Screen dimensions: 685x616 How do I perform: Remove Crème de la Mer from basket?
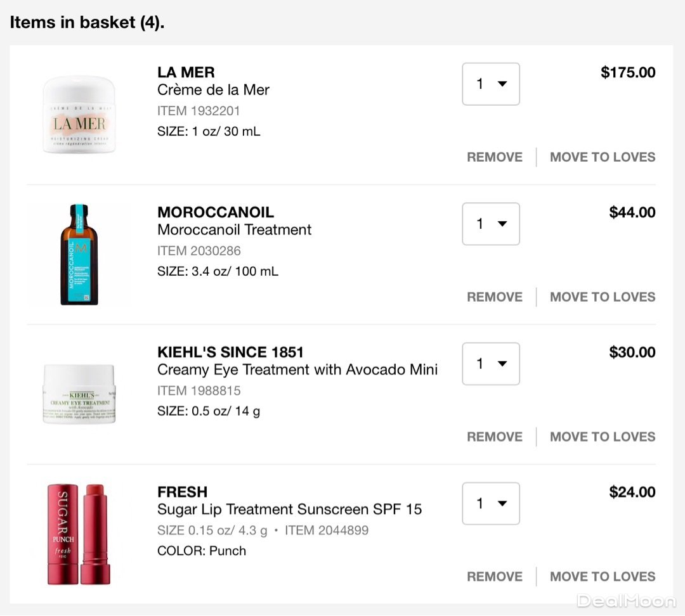pyautogui.click(x=495, y=157)
